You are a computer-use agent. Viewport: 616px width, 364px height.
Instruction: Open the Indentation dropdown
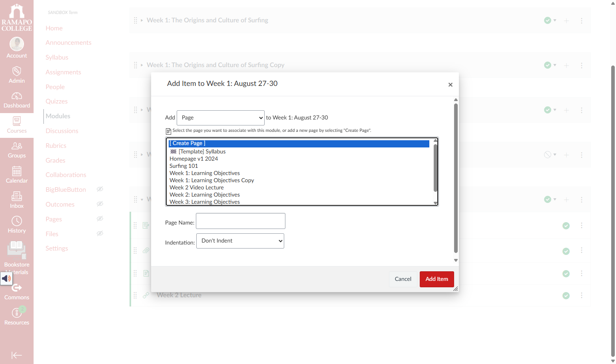(x=240, y=241)
